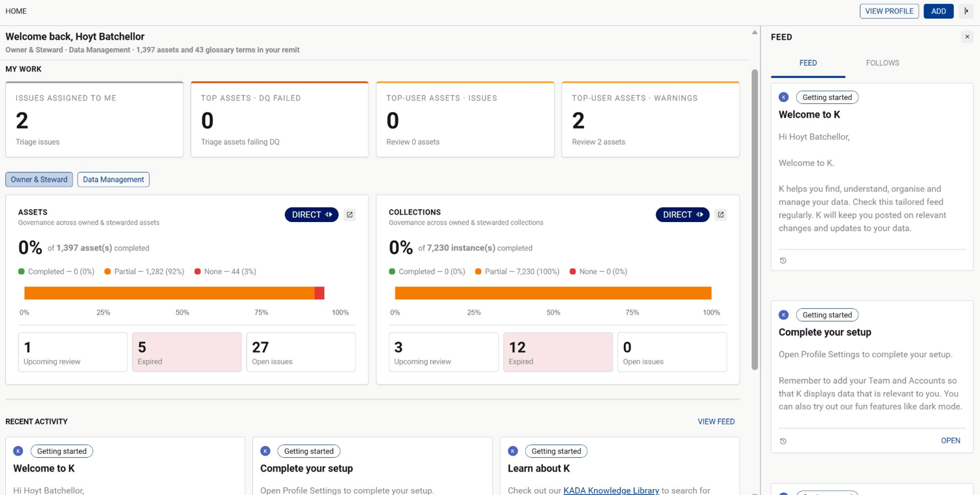This screenshot has height=495, width=980.
Task: Toggle DIRECT switch in Assets card
Action: coord(312,215)
